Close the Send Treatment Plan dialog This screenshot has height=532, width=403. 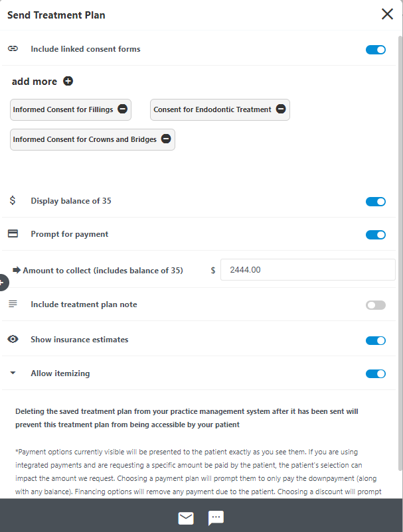tap(387, 14)
